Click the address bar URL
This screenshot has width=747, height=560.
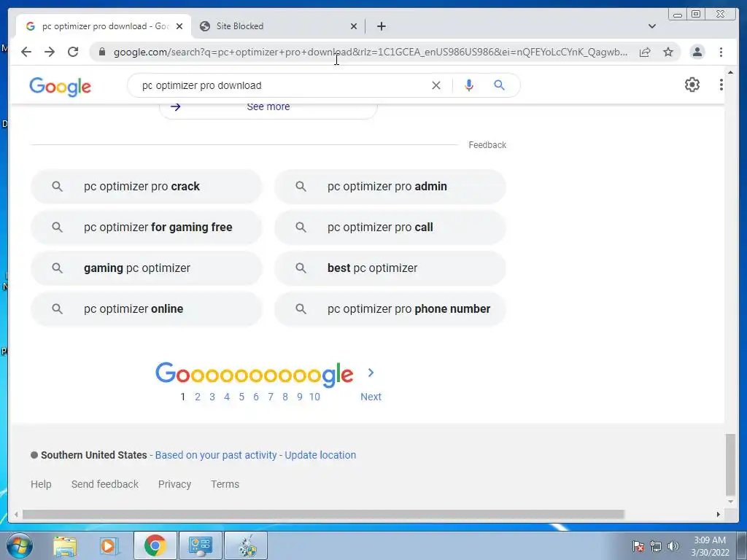coord(370,52)
